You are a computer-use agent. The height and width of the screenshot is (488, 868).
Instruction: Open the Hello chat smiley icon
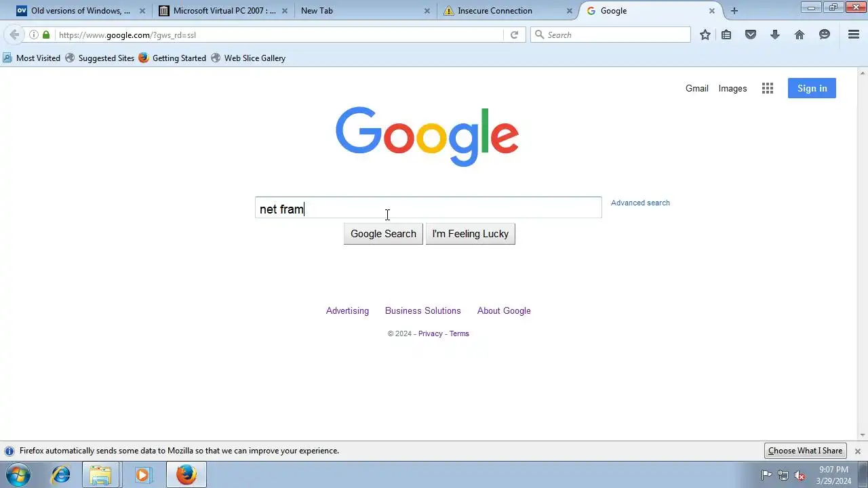coord(825,35)
